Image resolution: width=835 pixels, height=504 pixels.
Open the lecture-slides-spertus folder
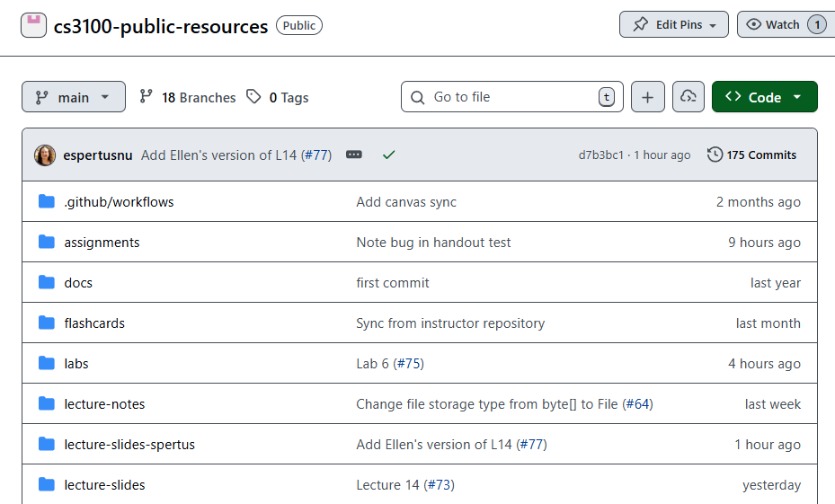click(129, 445)
